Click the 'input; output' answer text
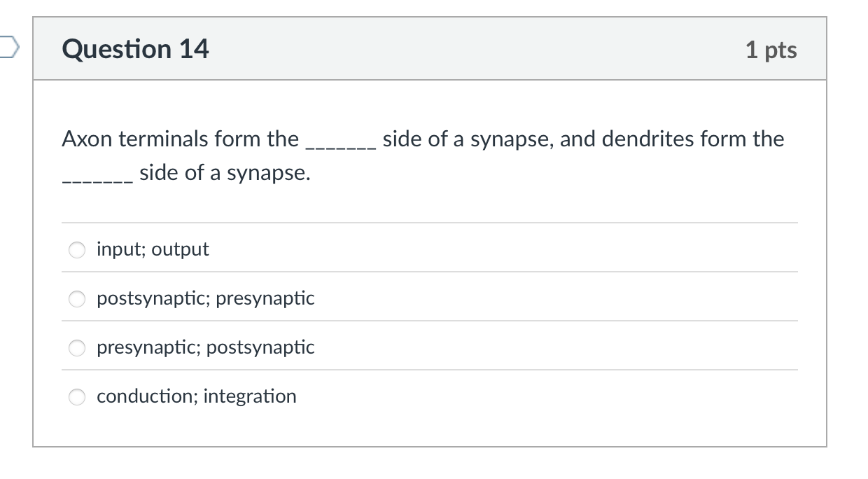 pos(153,249)
